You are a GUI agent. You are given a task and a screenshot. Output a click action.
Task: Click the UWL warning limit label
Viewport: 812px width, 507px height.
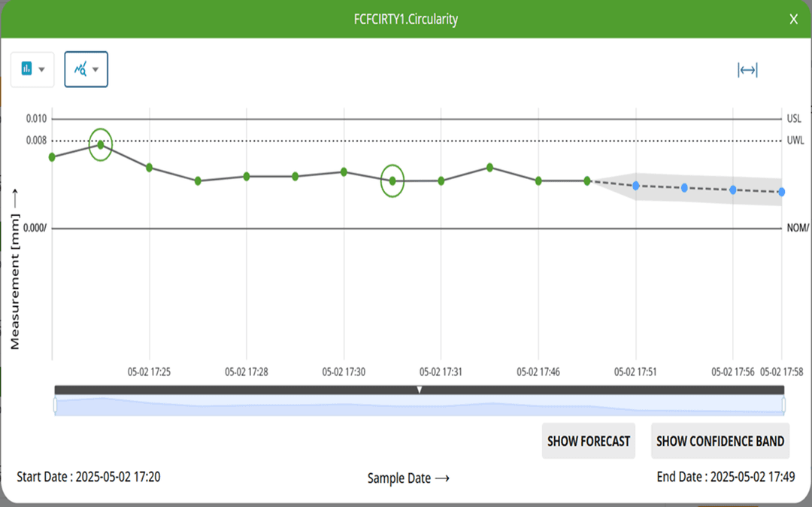pyautogui.click(x=794, y=141)
